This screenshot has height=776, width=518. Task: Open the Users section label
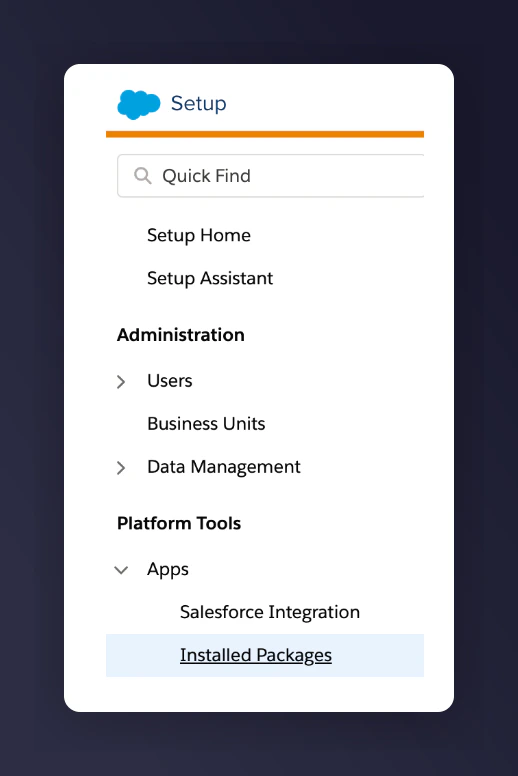[x=170, y=381]
